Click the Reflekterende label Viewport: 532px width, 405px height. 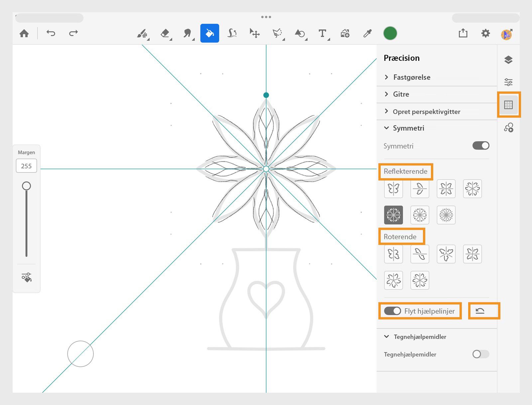[406, 171]
